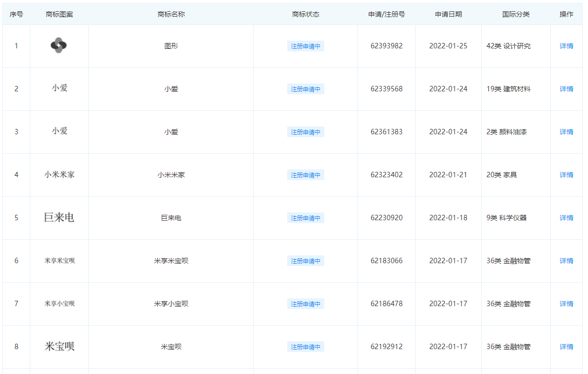
Task: Click application number 62393982
Action: click(387, 46)
